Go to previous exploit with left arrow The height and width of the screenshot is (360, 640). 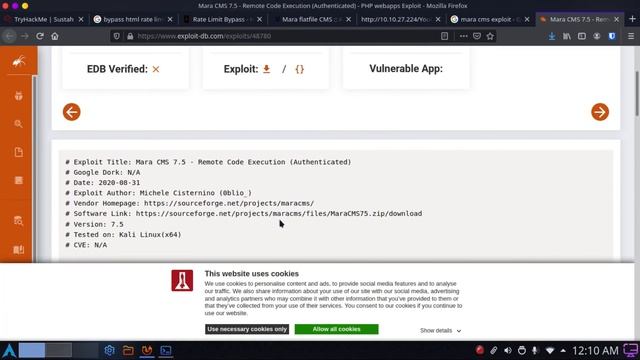tap(71, 112)
